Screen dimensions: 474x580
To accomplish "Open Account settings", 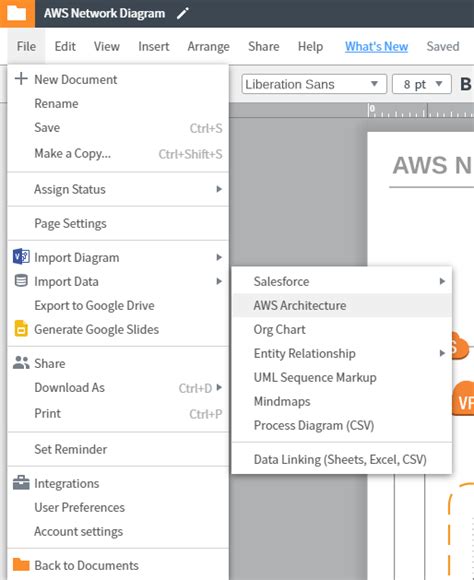I will pos(118,531).
